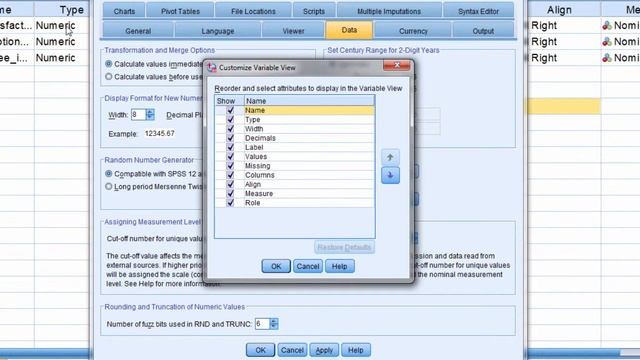The width and height of the screenshot is (640, 360).
Task: Open the Charts tab
Action: (x=124, y=11)
